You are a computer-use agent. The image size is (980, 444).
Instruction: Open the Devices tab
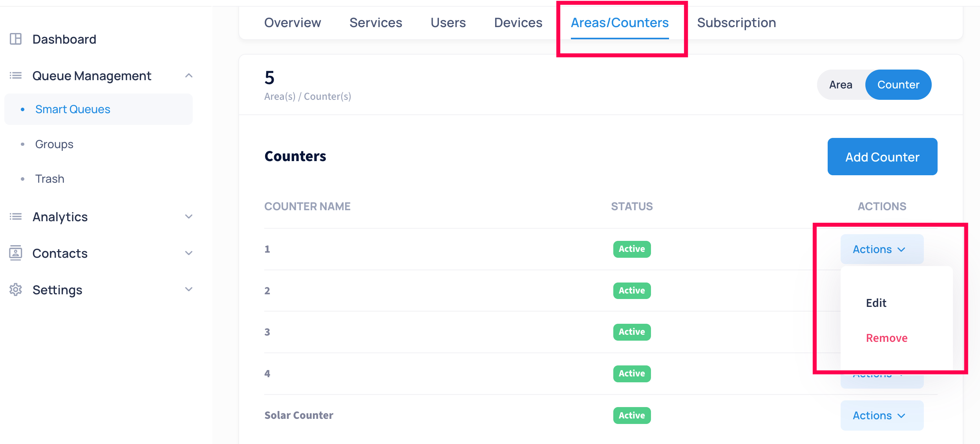[518, 23]
